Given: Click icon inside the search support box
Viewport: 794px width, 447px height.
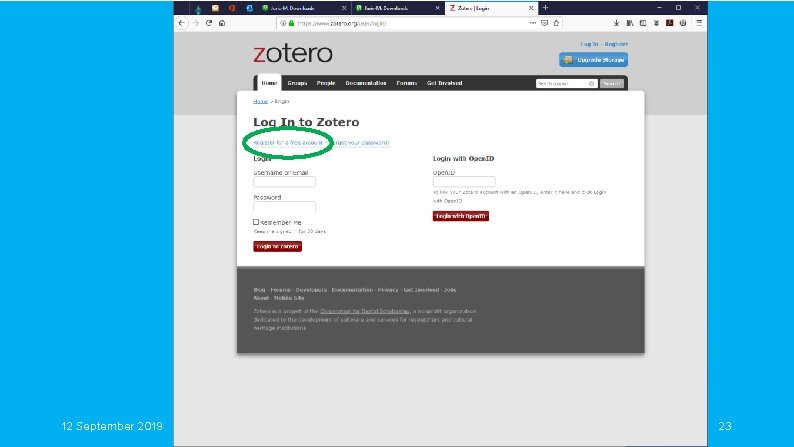Looking at the screenshot, I should pos(591,84).
